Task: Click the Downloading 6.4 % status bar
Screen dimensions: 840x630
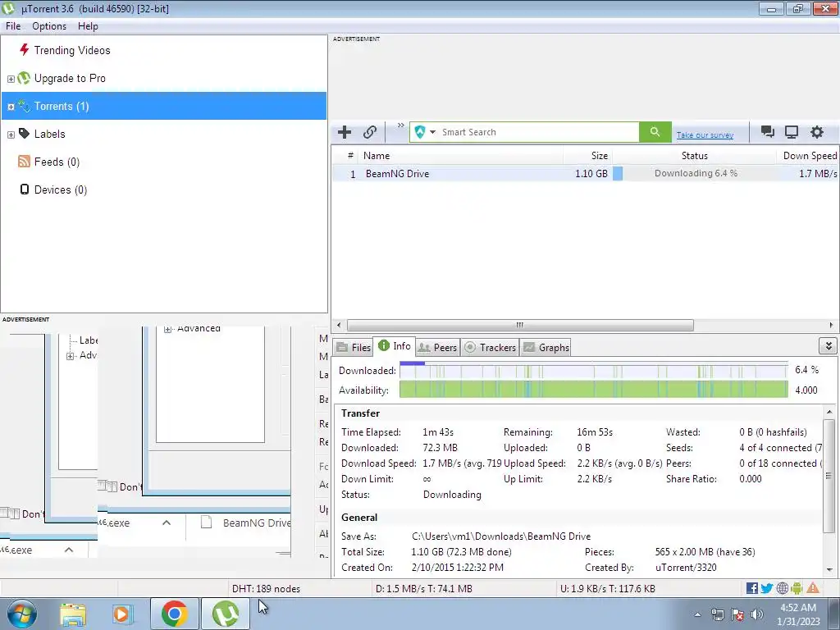Action: click(x=694, y=174)
